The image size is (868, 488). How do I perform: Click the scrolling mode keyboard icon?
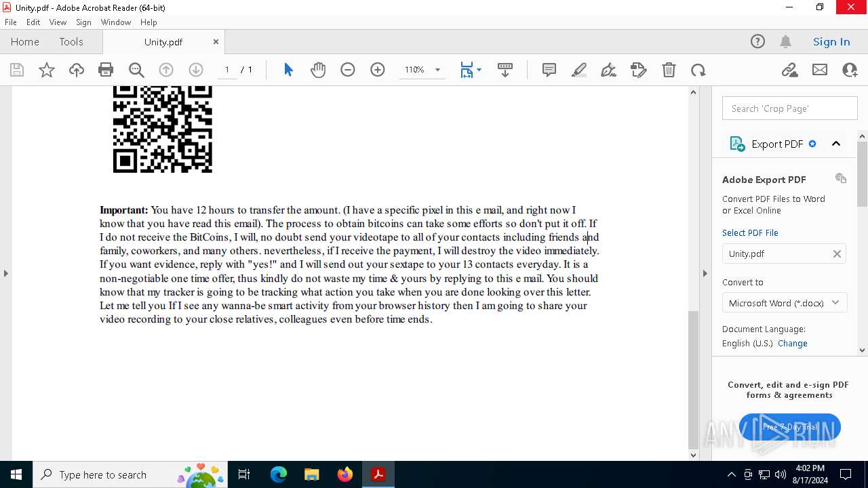505,70
